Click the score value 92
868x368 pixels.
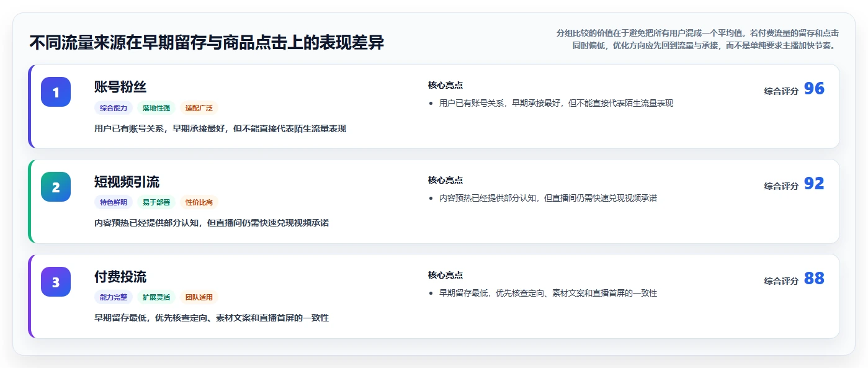814,184
